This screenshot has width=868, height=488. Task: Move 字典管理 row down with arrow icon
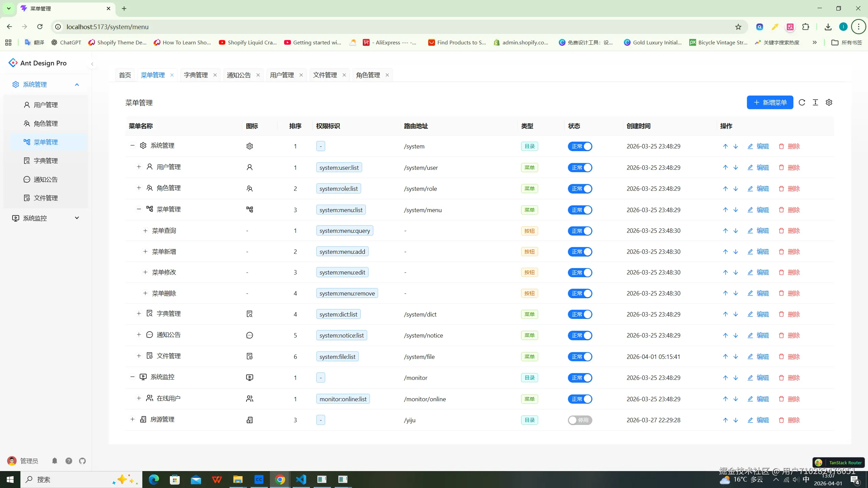[x=735, y=314]
